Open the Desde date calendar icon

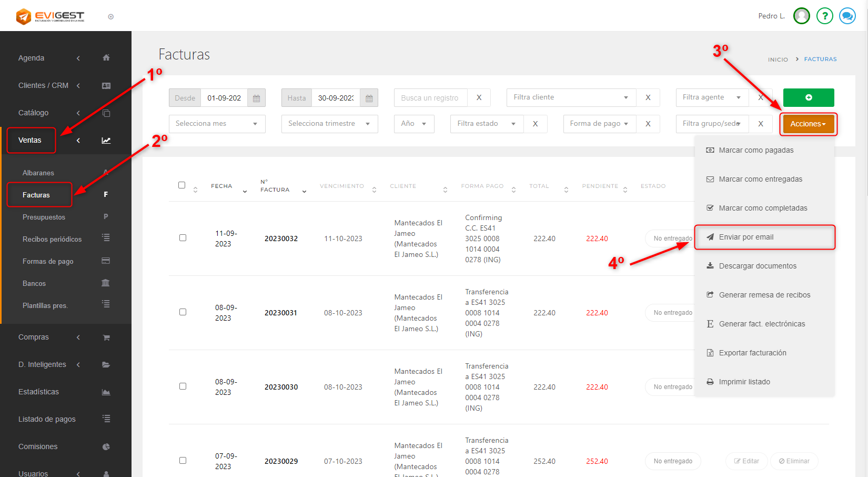coord(257,98)
